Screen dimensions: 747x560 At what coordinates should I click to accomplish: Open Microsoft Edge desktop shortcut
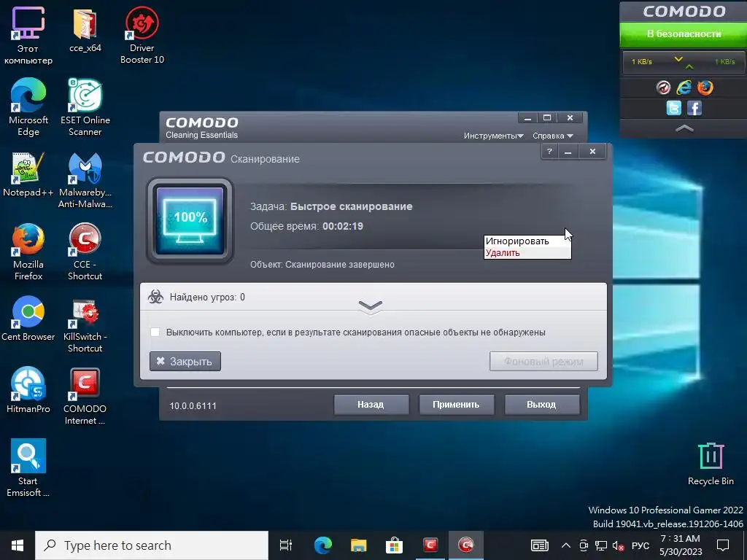[x=28, y=107]
